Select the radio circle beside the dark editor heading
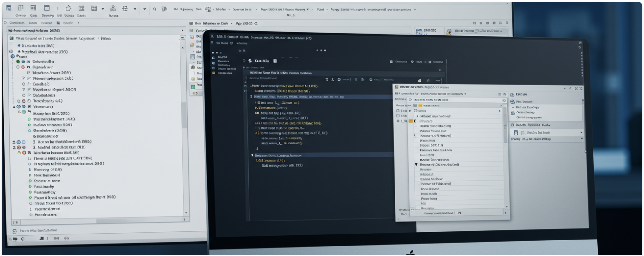The image size is (644, 256). [244, 61]
